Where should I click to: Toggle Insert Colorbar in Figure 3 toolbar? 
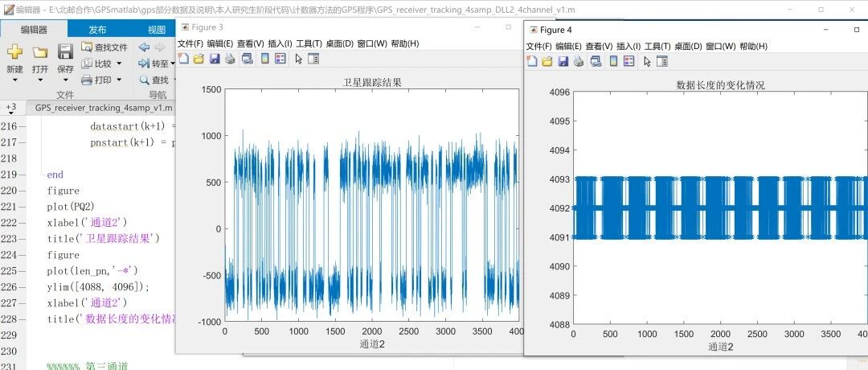click(264, 59)
